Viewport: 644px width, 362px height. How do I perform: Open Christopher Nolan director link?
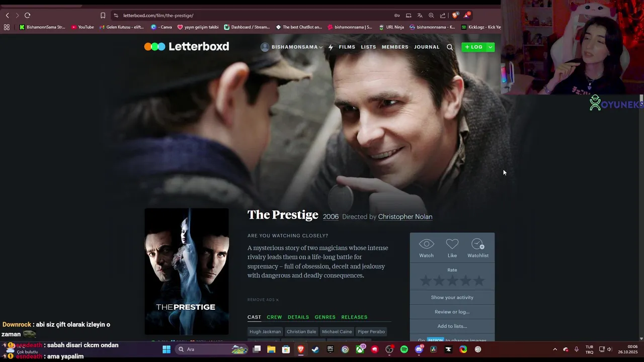point(405,217)
